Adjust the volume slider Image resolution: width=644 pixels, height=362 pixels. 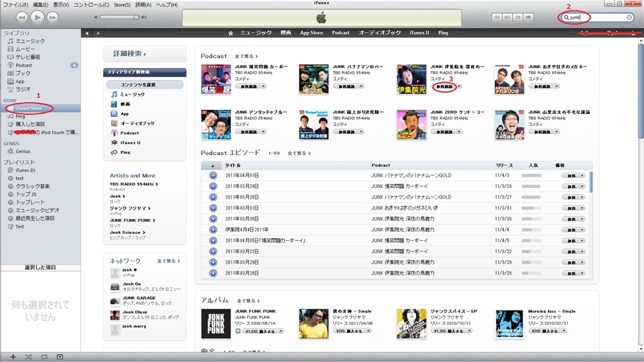tap(119, 17)
